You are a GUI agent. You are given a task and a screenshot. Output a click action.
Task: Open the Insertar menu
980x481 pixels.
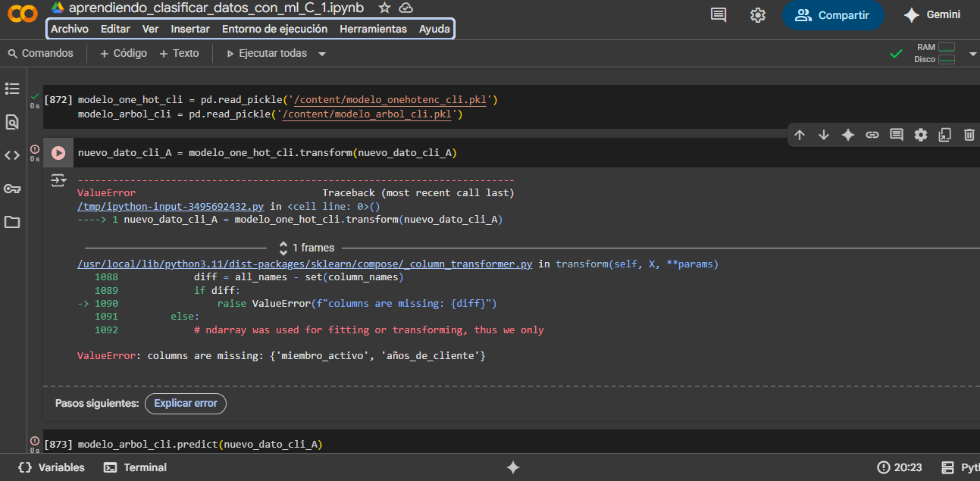point(190,29)
